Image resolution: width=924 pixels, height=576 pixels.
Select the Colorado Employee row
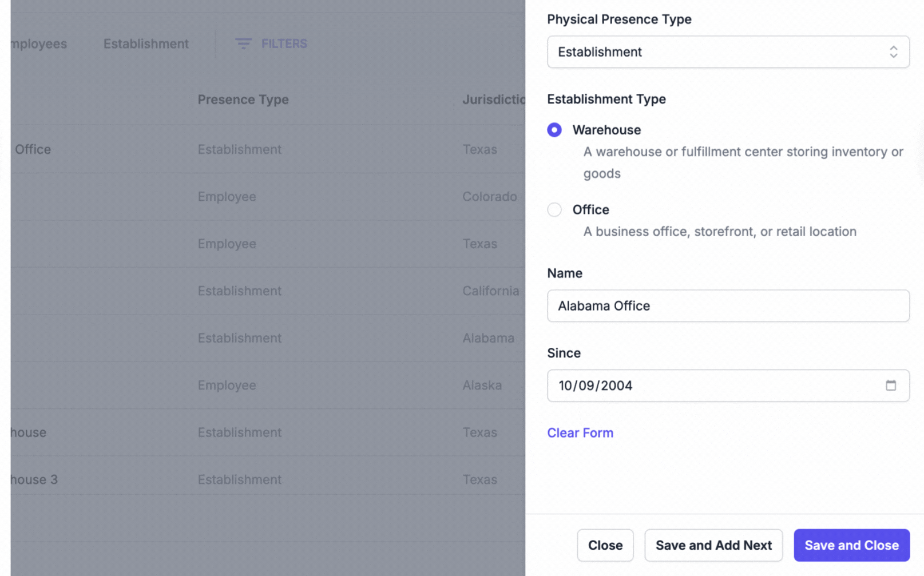(x=268, y=197)
